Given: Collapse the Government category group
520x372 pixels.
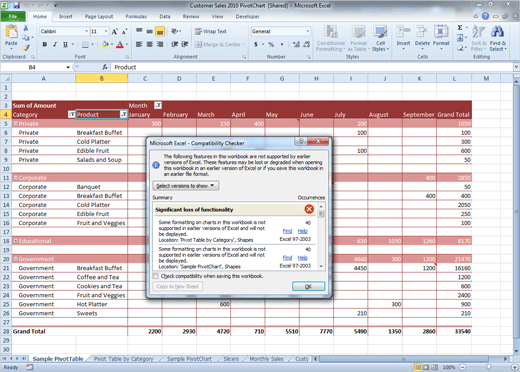Looking at the screenshot, I should [x=15, y=259].
